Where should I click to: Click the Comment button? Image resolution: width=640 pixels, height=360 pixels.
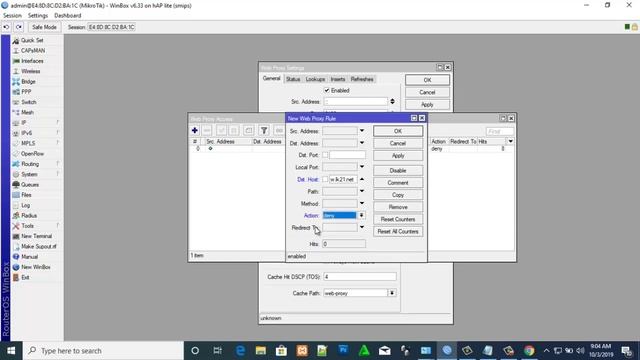pos(398,182)
